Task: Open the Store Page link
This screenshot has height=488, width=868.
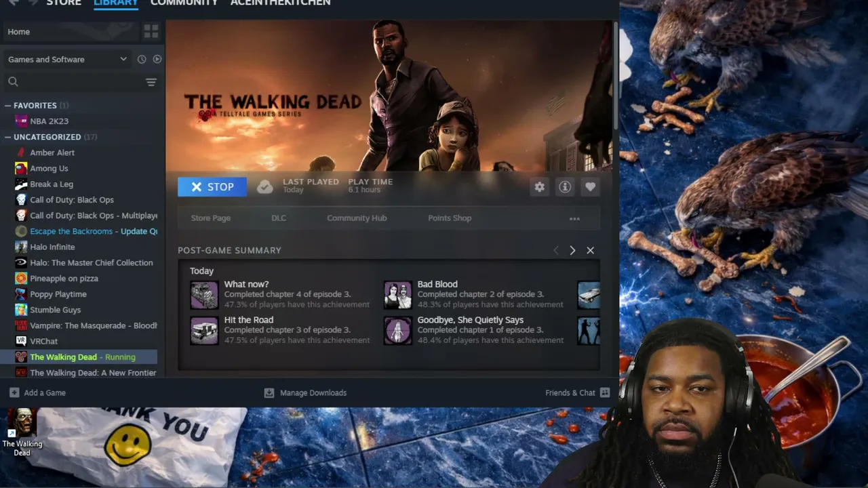Action: pos(211,218)
